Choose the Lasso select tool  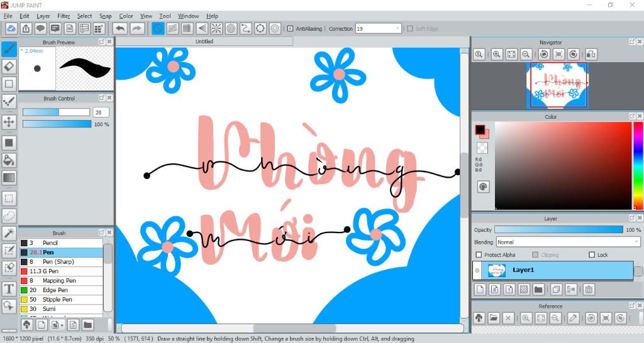(9, 215)
